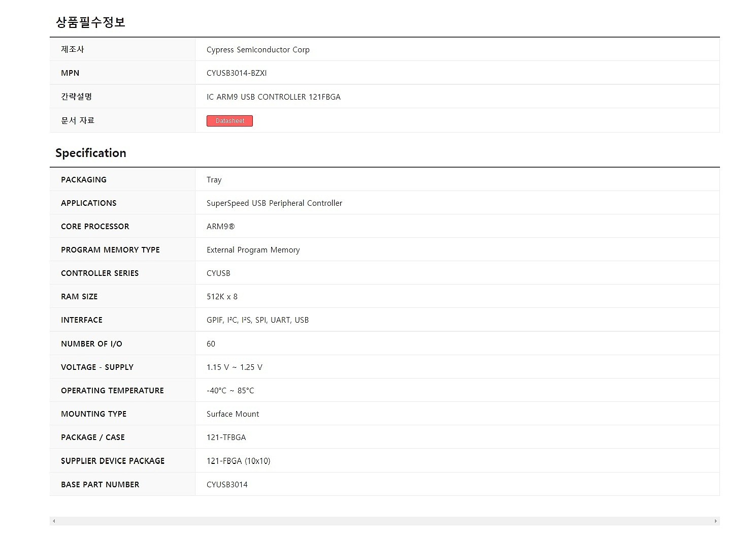Select the MPN value CYUSB3014-BZXI

(x=237, y=73)
